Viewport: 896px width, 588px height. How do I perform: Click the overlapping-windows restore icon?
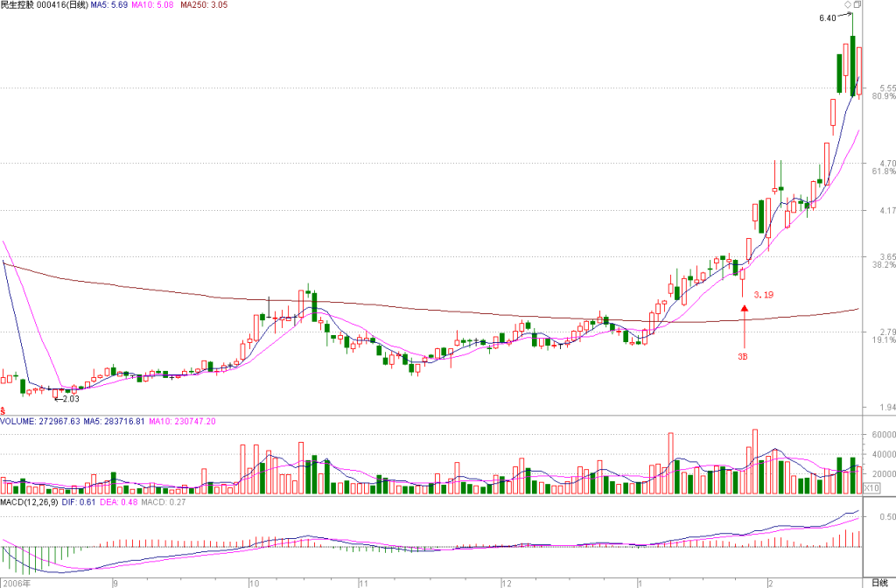[857, 4]
